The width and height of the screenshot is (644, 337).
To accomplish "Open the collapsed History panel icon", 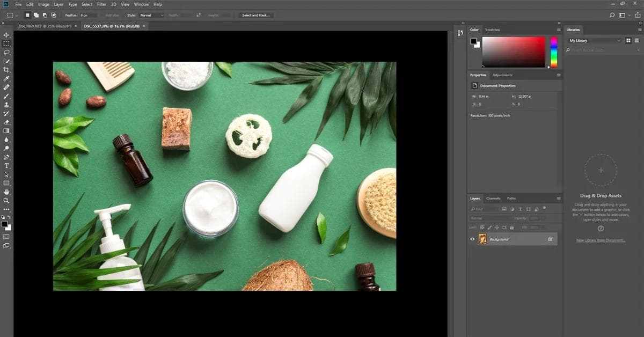I will click(460, 33).
